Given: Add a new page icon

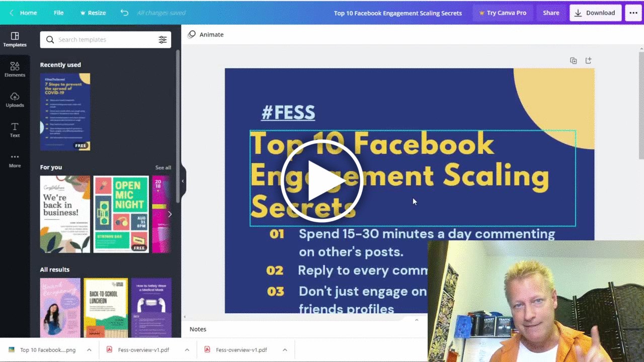Looking at the screenshot, I should (x=588, y=60).
